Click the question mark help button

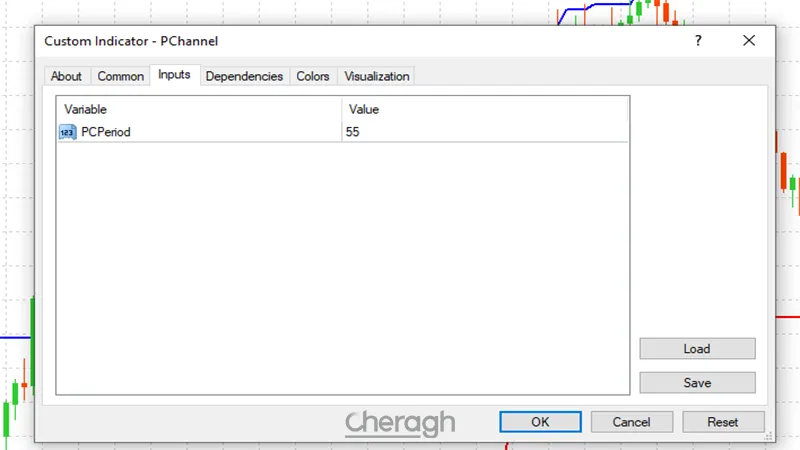coord(698,41)
